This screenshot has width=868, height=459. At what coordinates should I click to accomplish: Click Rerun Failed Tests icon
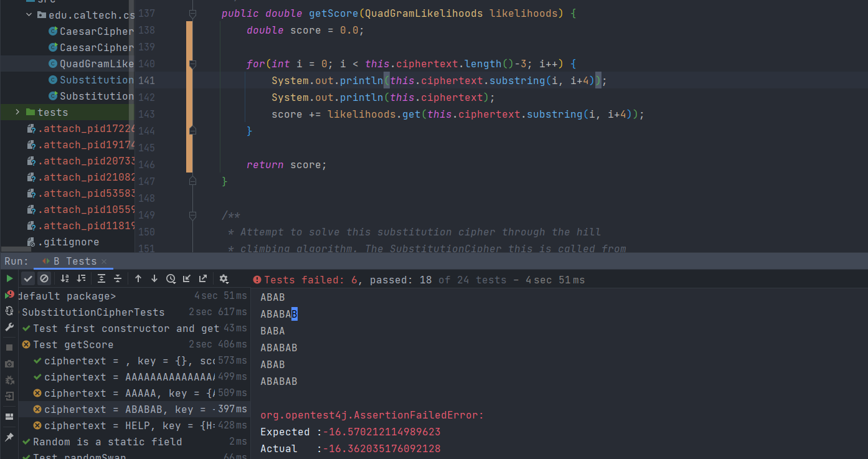[9, 295]
